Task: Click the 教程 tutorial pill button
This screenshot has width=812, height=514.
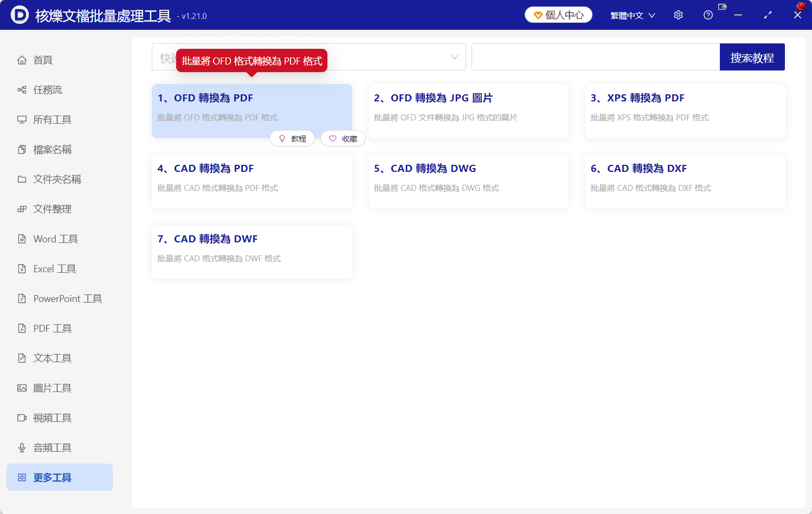Action: 292,138
